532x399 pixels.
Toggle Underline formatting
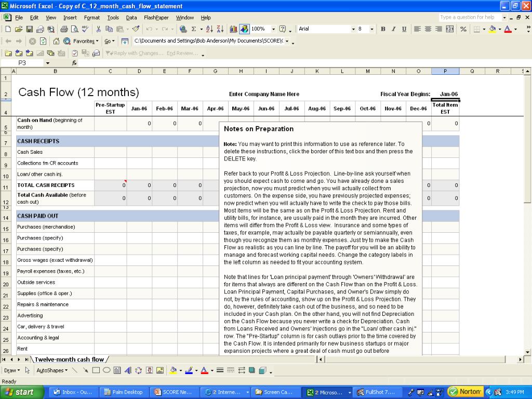(x=404, y=29)
